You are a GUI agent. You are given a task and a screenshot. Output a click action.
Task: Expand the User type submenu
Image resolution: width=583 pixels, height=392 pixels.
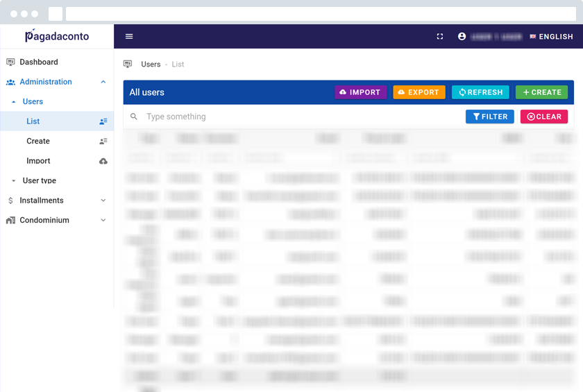click(x=14, y=181)
